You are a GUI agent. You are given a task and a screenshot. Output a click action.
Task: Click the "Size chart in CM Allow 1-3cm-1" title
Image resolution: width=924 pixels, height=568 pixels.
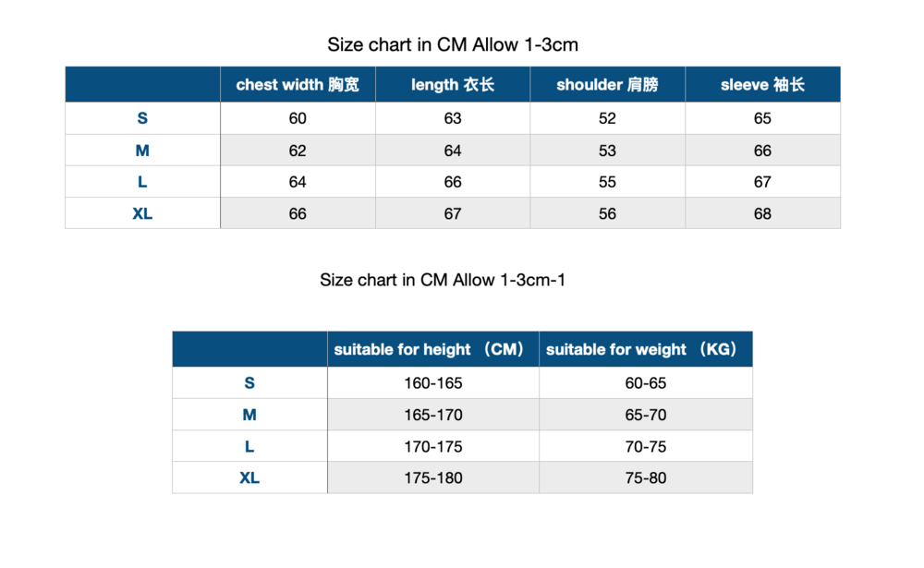click(x=443, y=280)
